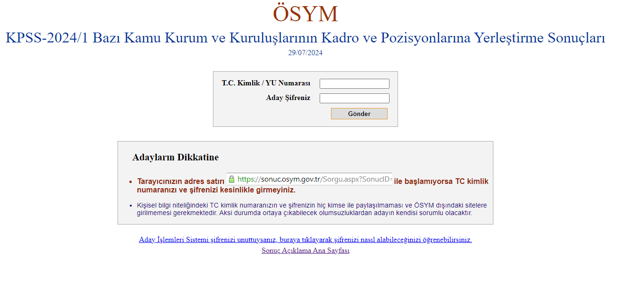The image size is (644, 283).
Task: Click the T.C. Kimlik / YU Numarası input field
Action: point(354,83)
